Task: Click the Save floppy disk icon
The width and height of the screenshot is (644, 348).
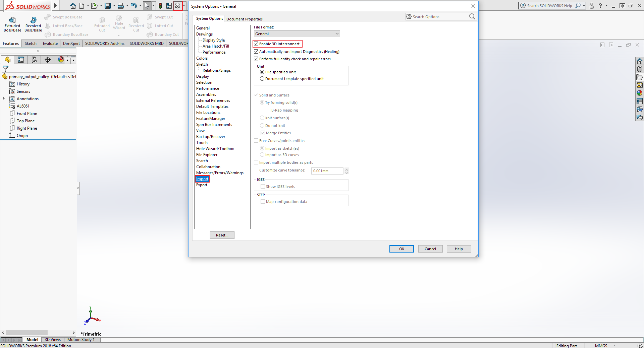Action: coord(108,6)
